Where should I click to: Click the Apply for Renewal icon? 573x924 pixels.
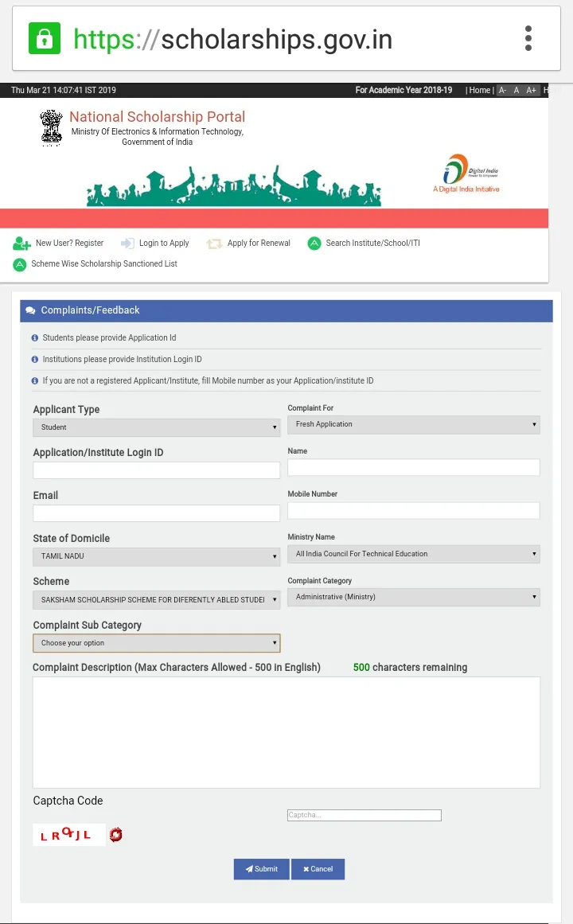click(x=214, y=244)
